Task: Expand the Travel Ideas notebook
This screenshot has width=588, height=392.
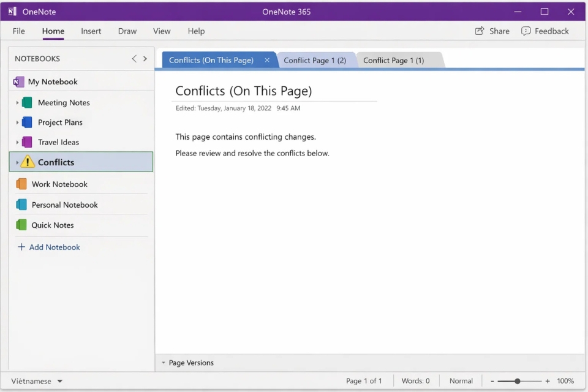Action: pyautogui.click(x=17, y=141)
